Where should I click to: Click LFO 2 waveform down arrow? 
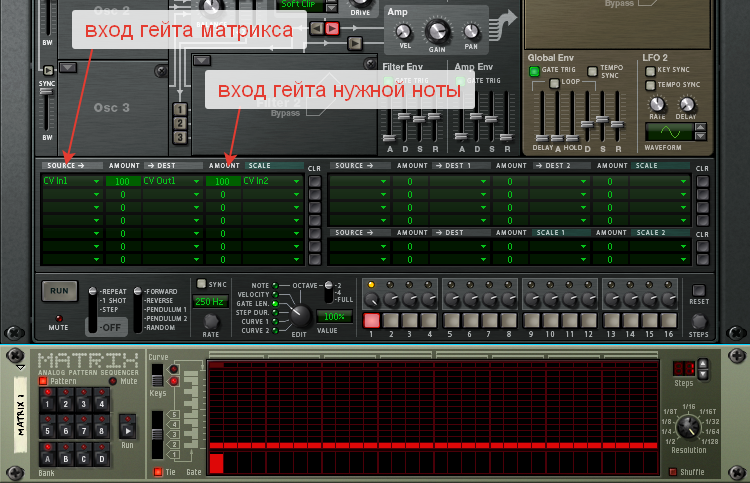(x=700, y=136)
